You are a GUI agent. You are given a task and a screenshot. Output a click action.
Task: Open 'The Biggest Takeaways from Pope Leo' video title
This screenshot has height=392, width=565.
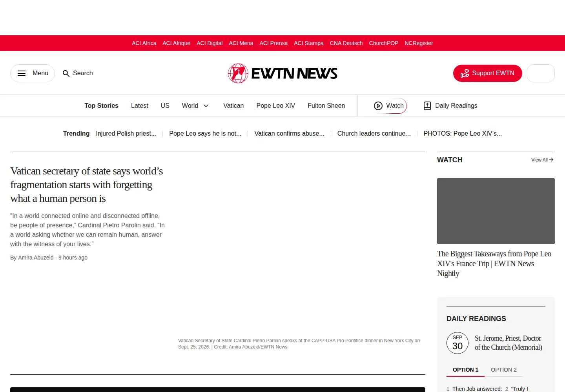click(x=494, y=263)
